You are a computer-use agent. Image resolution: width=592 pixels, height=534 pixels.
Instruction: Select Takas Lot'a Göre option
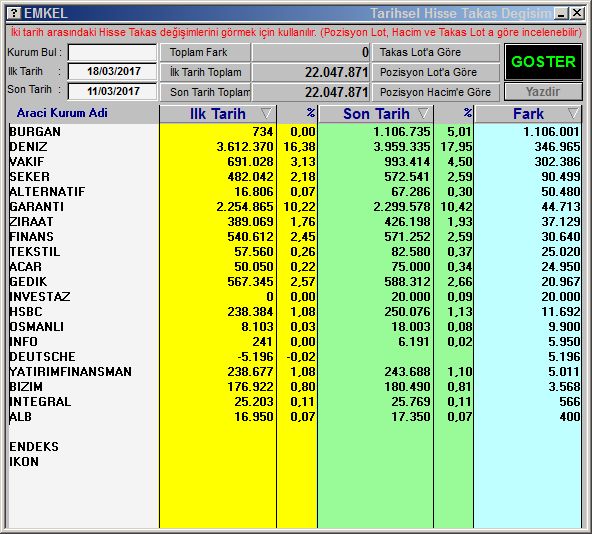436,52
